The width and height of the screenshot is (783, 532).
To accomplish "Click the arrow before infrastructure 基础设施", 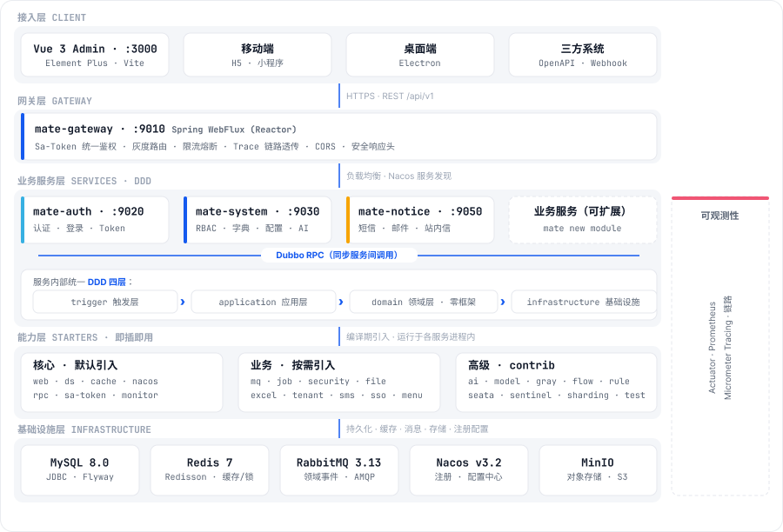I will tap(503, 302).
